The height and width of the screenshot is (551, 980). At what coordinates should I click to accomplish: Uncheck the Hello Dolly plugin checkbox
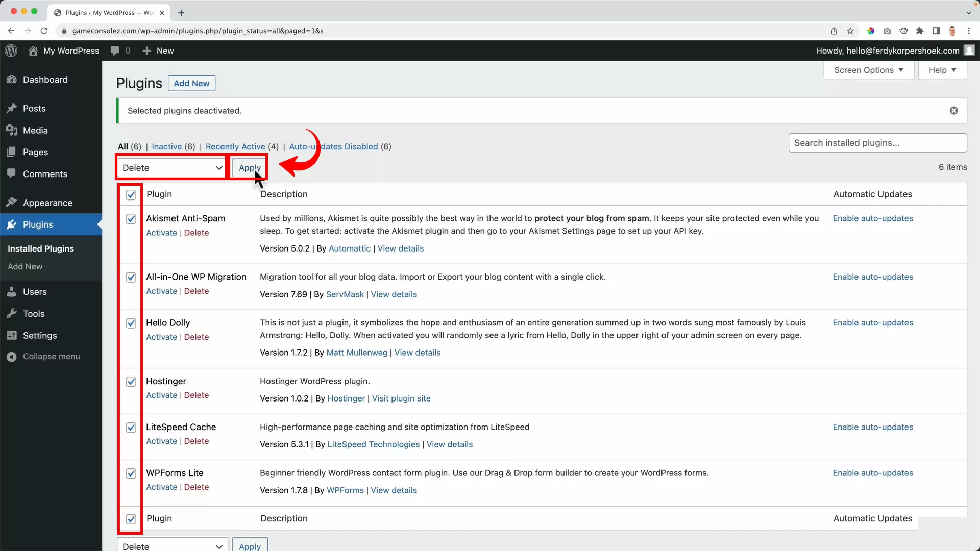point(131,323)
